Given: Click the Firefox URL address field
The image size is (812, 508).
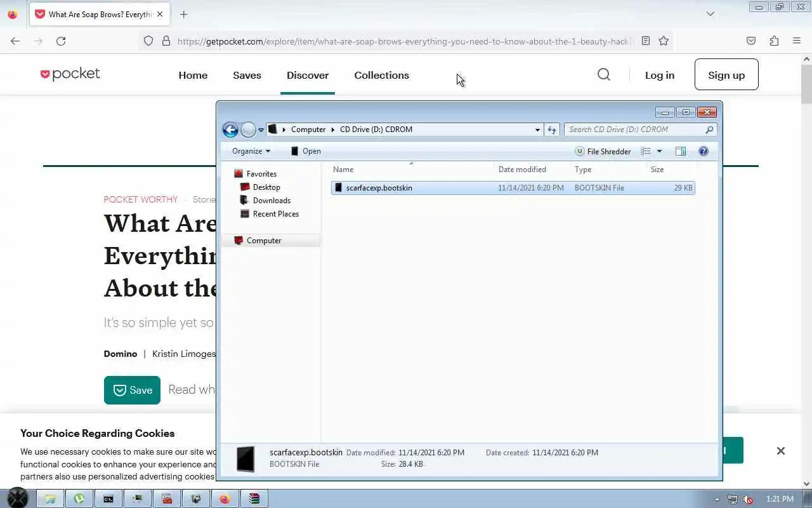Looking at the screenshot, I should (x=406, y=41).
